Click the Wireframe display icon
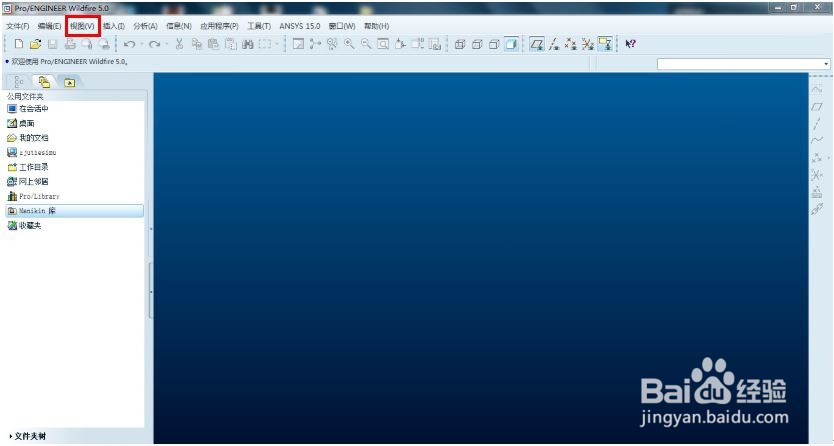This screenshot has width=834, height=446. point(460,44)
